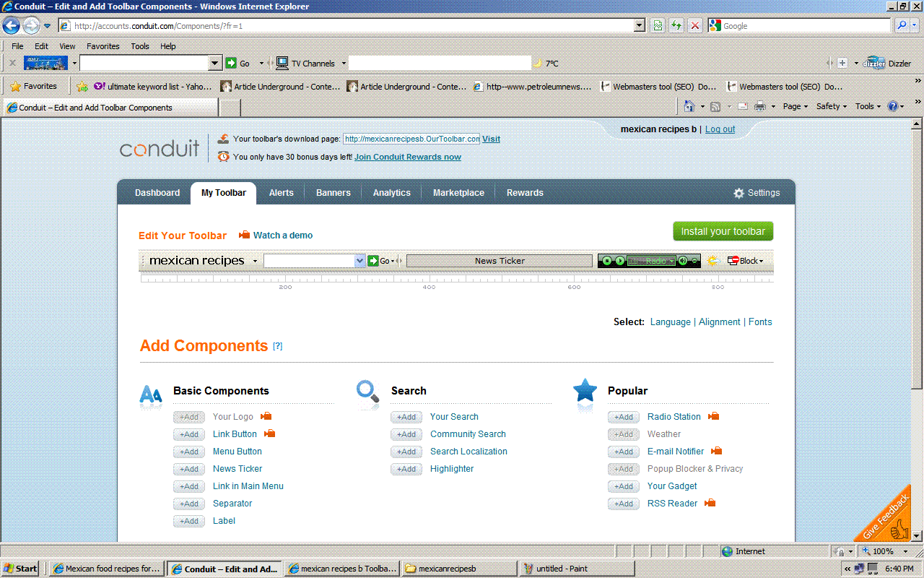This screenshot has width=924, height=578.
Task: Click the radio play button in toolbar preview
Action: [619, 261]
